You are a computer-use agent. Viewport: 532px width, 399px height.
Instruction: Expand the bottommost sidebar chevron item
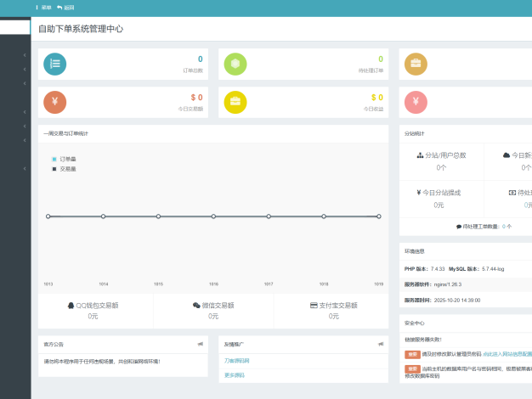pos(25,168)
